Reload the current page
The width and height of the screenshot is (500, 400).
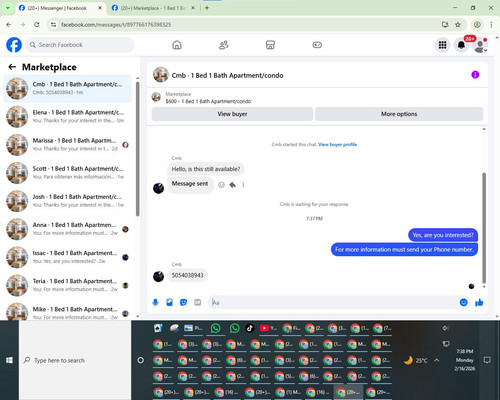coord(37,25)
